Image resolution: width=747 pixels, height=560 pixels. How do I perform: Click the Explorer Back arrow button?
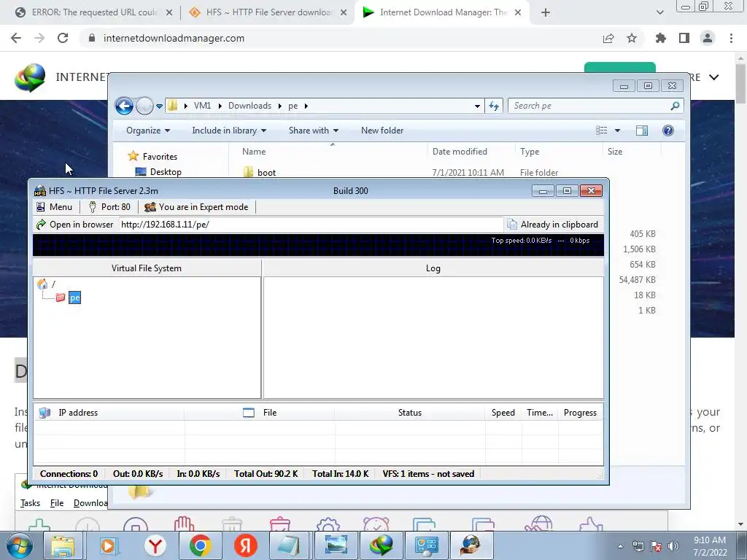[x=124, y=106]
